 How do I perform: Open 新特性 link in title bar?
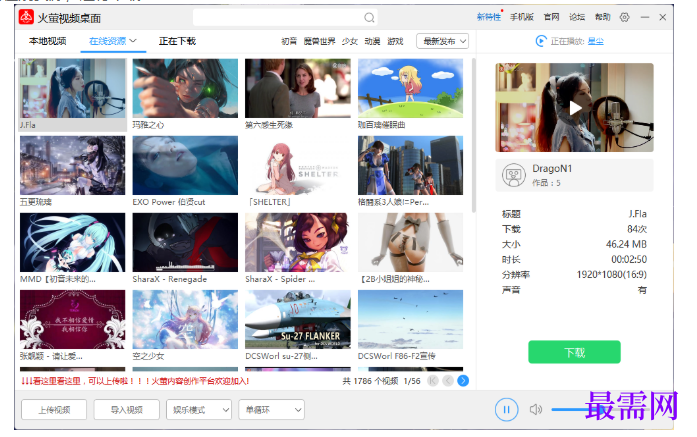click(489, 17)
